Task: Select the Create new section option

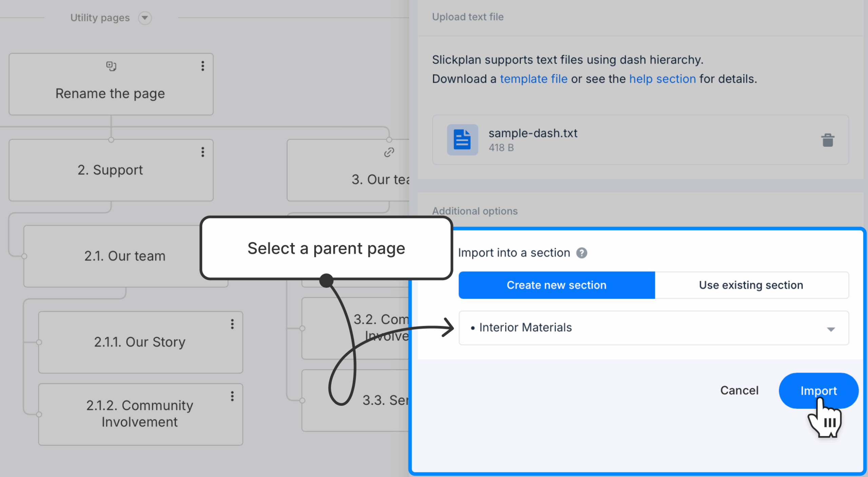Action: coord(557,285)
